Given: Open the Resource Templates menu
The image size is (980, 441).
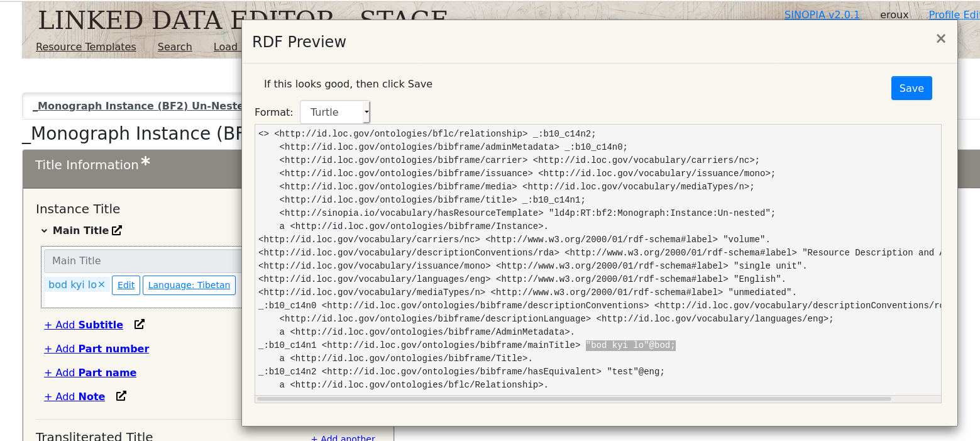Looking at the screenshot, I should (85, 47).
